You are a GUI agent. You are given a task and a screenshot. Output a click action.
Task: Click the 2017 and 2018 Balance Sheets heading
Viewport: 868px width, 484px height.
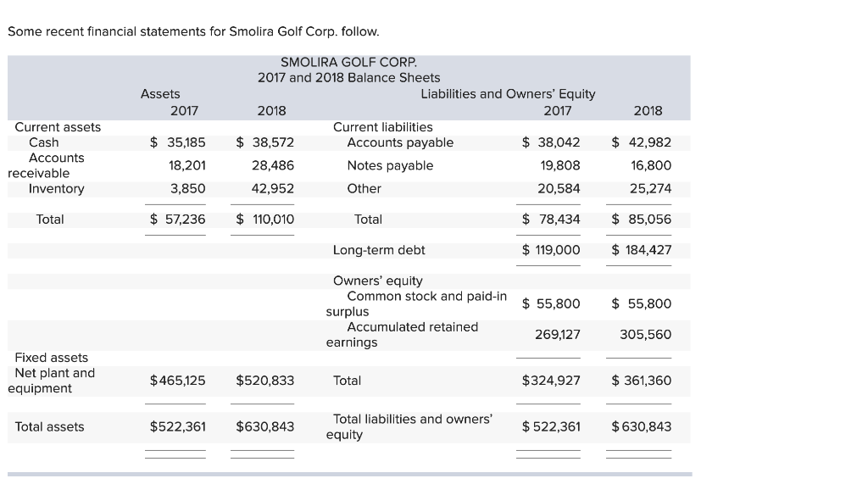pos(348,77)
